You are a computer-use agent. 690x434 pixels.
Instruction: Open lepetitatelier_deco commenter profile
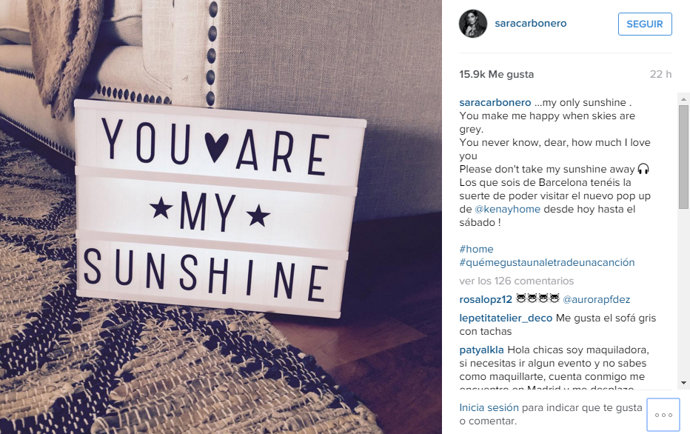(x=506, y=318)
